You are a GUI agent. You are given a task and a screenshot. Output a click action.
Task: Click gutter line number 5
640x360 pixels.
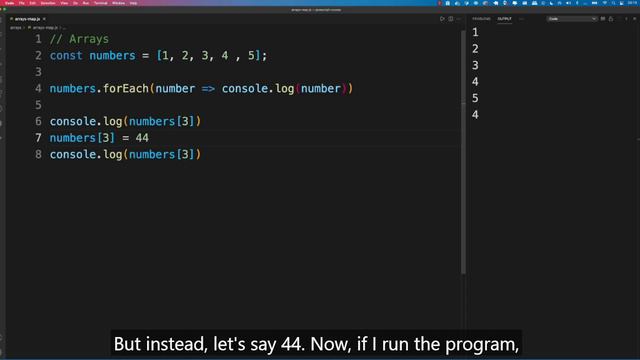click(38, 105)
